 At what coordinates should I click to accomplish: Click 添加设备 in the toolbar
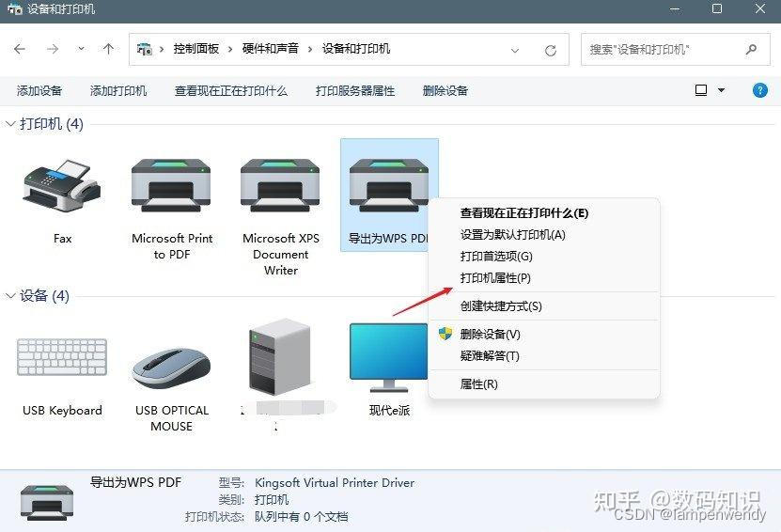(39, 90)
